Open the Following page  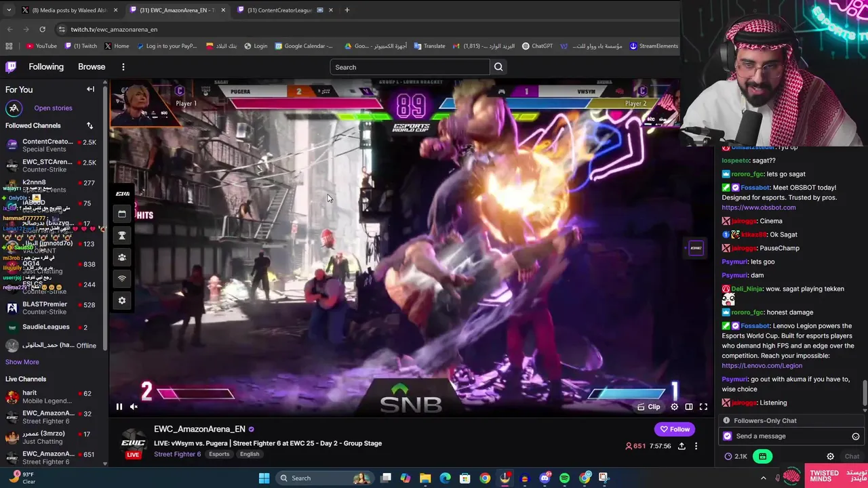tap(46, 67)
